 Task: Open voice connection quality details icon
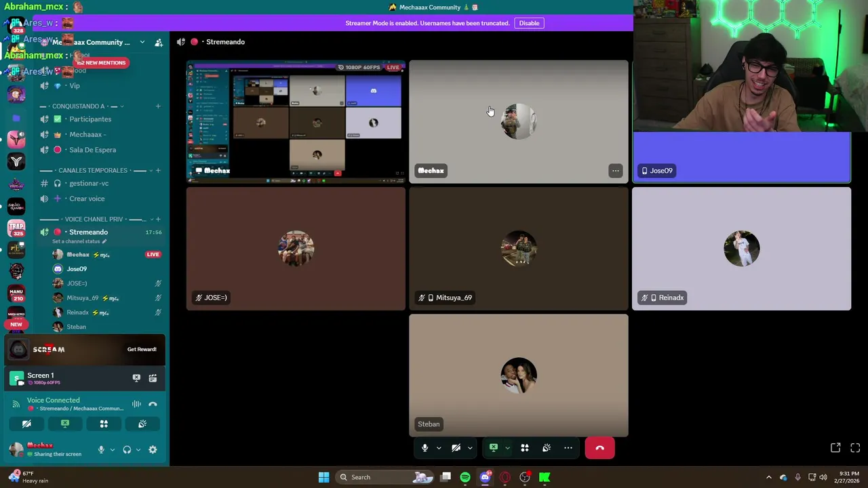(x=16, y=404)
